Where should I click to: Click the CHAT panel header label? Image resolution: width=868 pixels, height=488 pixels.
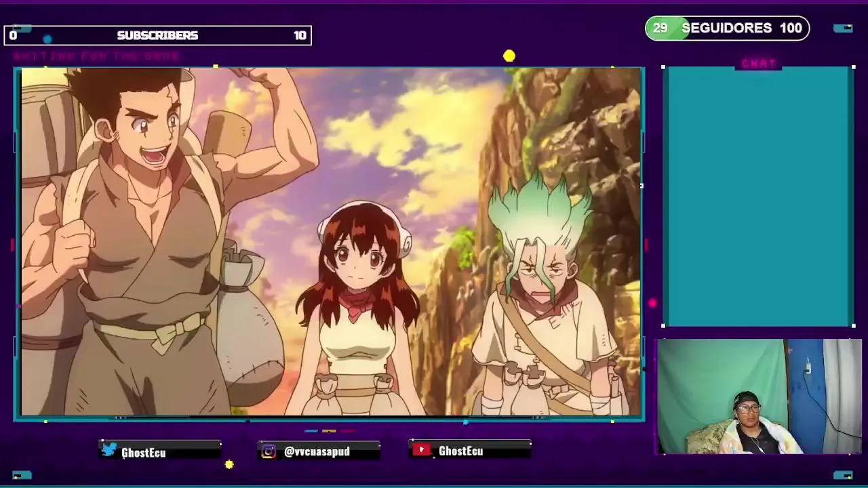(759, 63)
